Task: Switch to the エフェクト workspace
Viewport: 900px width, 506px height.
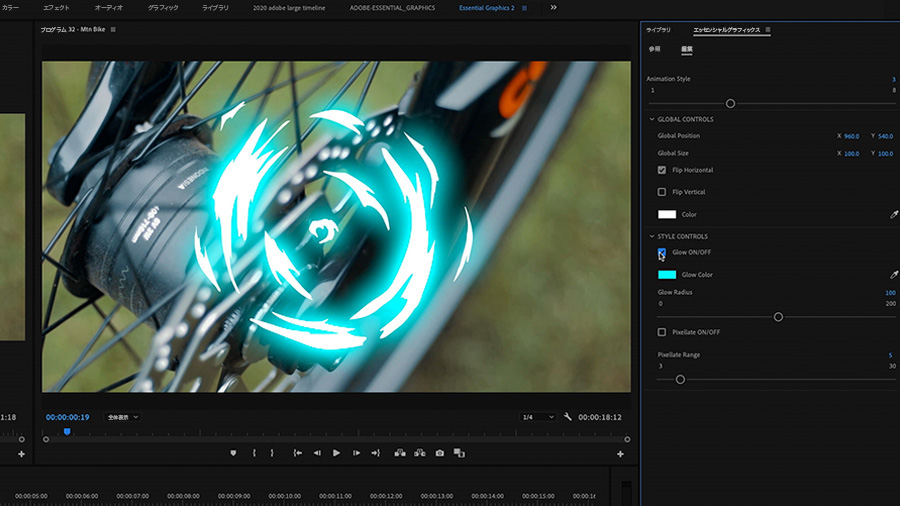Action: [x=56, y=8]
